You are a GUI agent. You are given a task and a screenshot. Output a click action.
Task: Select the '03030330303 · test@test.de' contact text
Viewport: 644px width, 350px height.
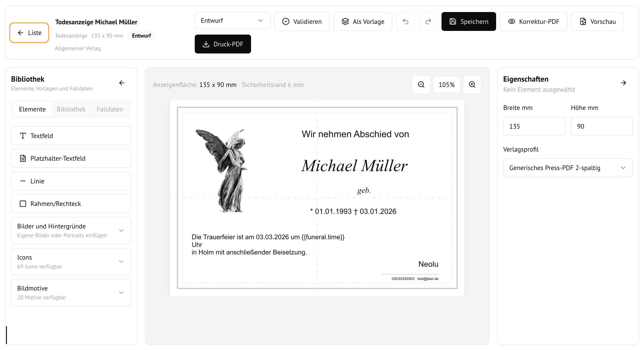pos(415,279)
